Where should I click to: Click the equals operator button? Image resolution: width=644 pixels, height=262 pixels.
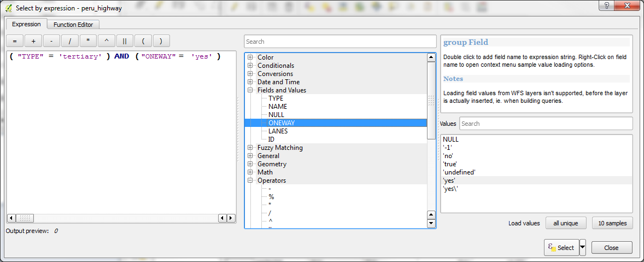coord(15,41)
